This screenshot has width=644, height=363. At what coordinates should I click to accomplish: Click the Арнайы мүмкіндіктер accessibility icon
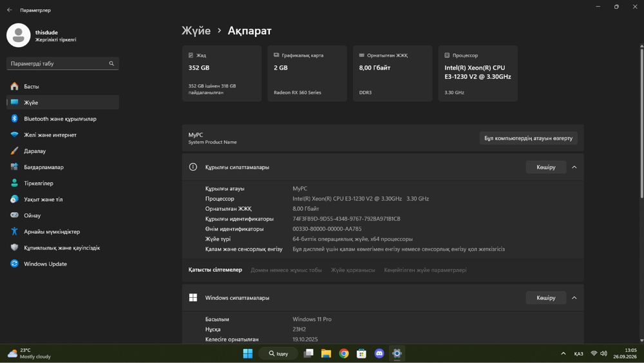coord(14,231)
